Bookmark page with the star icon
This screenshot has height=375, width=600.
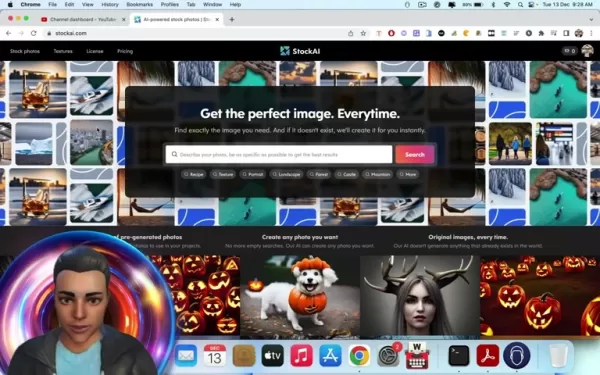coord(363,33)
